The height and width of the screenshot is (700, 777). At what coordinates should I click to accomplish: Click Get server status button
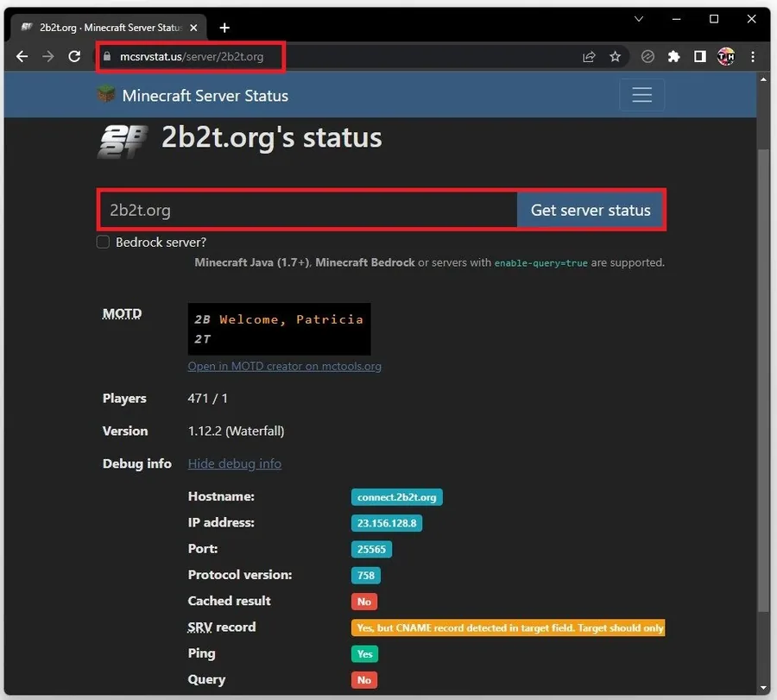point(591,210)
